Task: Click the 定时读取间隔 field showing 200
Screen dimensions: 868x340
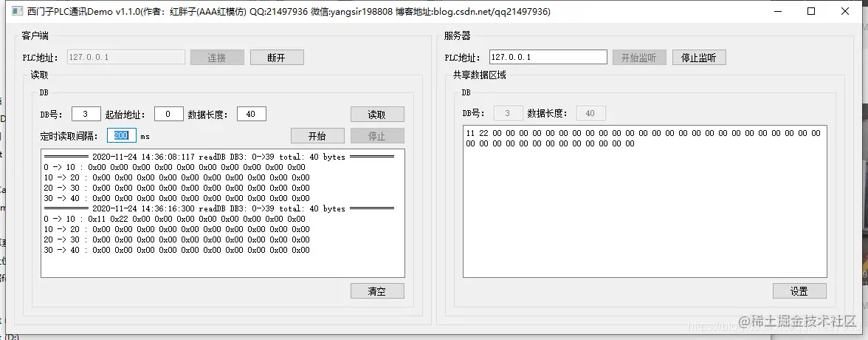Action: coord(122,135)
